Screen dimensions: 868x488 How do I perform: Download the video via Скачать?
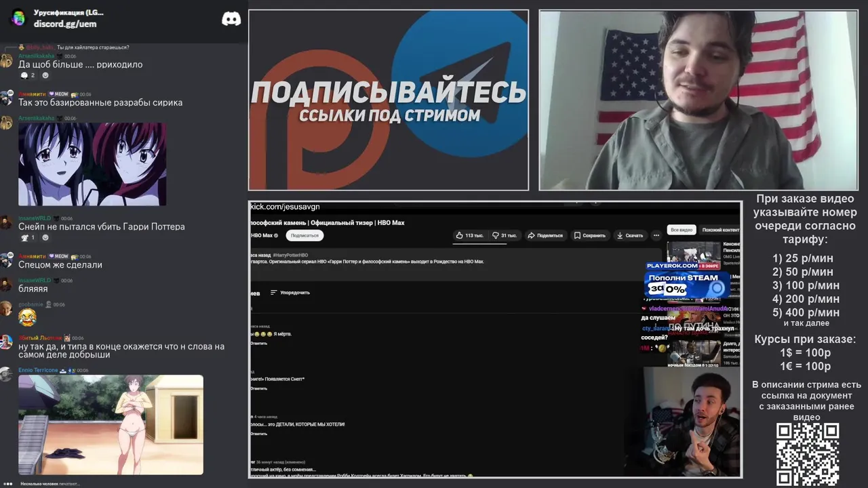(x=629, y=235)
